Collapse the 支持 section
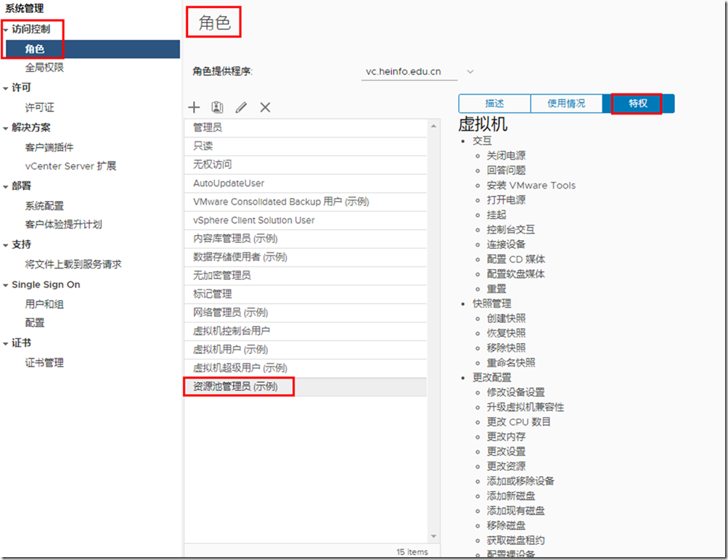 (x=6, y=245)
